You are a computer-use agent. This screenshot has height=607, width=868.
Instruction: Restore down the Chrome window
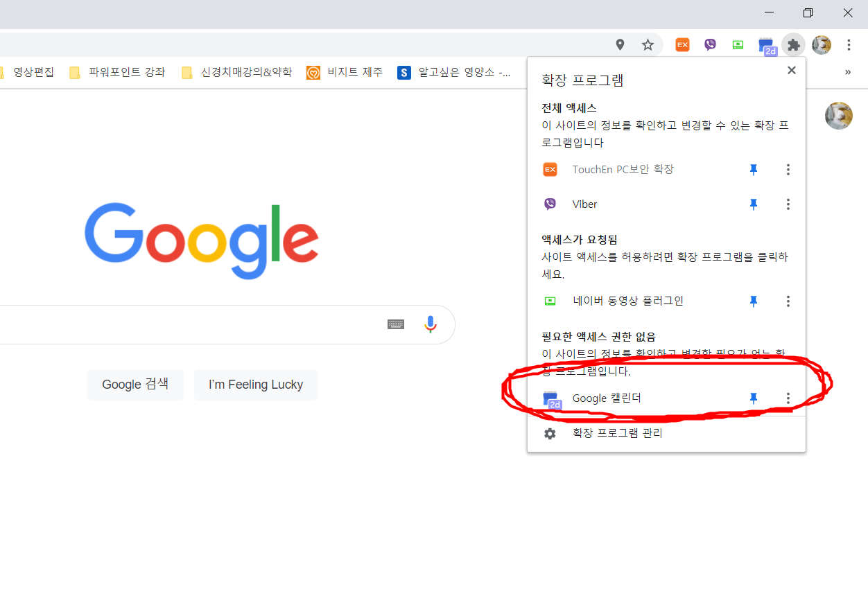coord(808,12)
